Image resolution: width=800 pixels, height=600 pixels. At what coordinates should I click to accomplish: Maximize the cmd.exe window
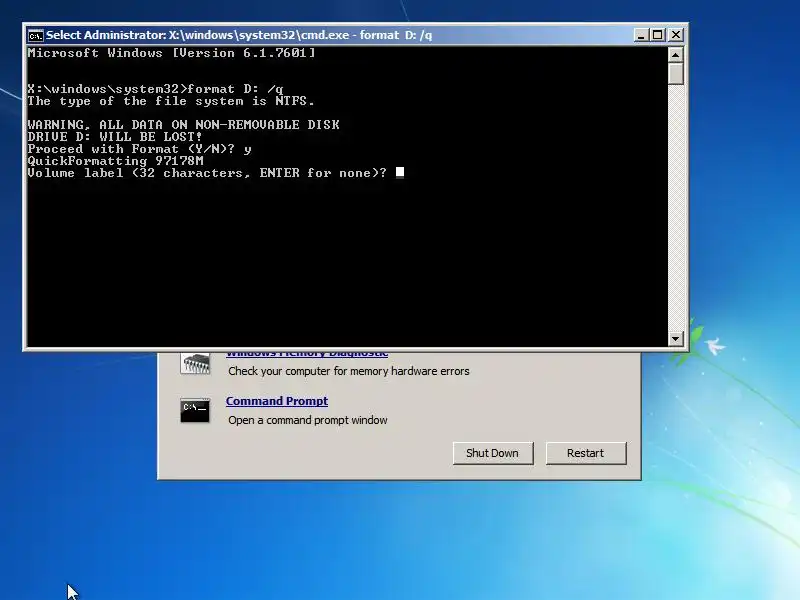[658, 35]
